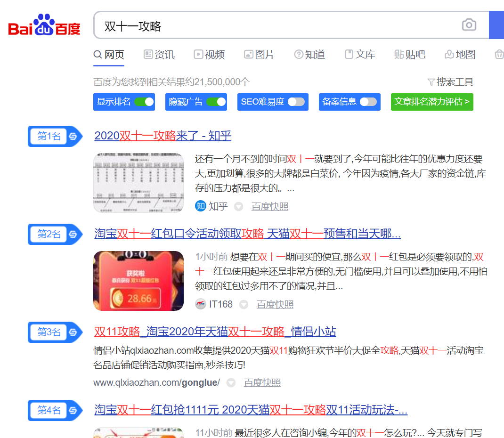Screen dimensions: 504x438
Task: Toggle the 显示排名 switch
Action: (x=144, y=102)
